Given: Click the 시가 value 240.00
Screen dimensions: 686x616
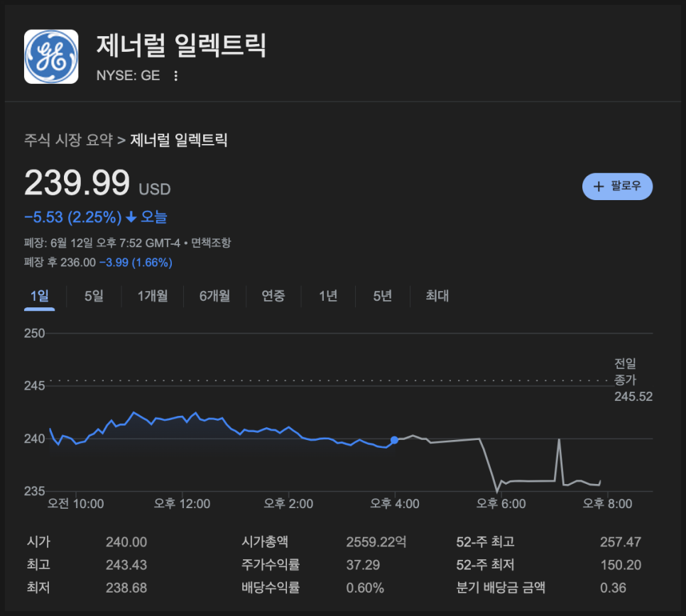Looking at the screenshot, I should (126, 542).
